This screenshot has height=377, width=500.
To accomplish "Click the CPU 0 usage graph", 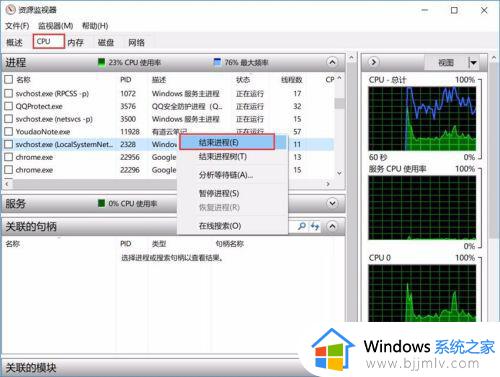I will tap(422, 293).
